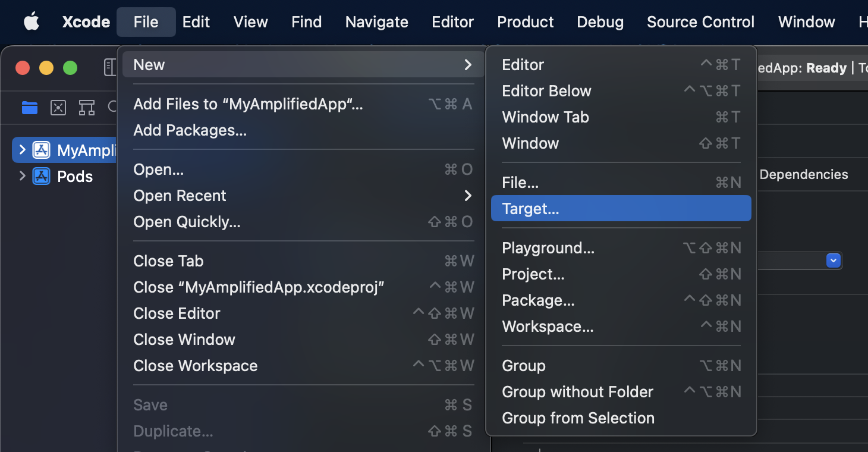Choose New Window in submenu

621,143
